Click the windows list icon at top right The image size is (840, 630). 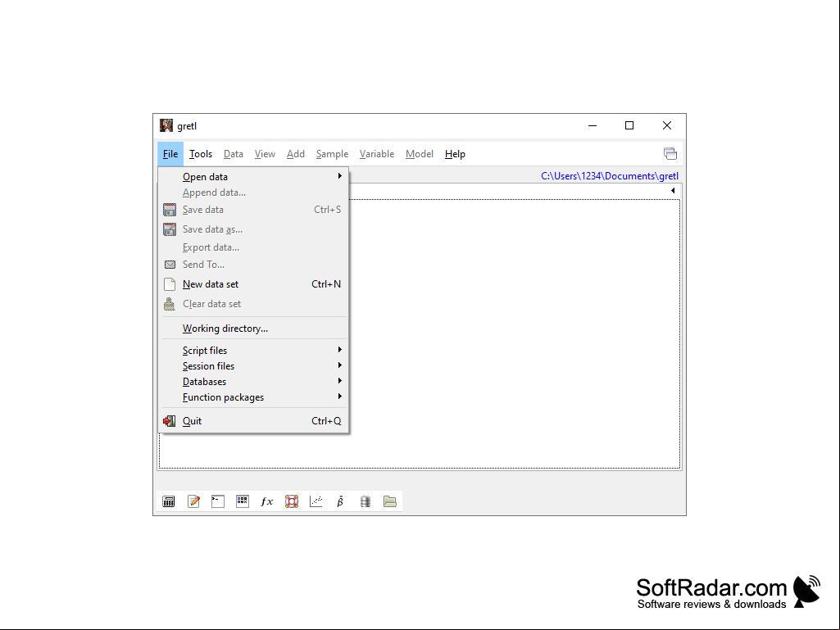click(670, 154)
